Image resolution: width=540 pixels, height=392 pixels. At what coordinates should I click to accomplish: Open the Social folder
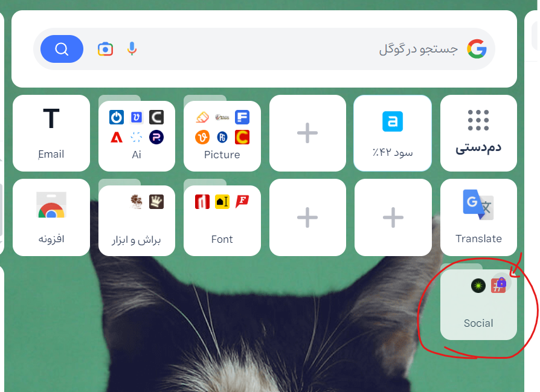478,305
